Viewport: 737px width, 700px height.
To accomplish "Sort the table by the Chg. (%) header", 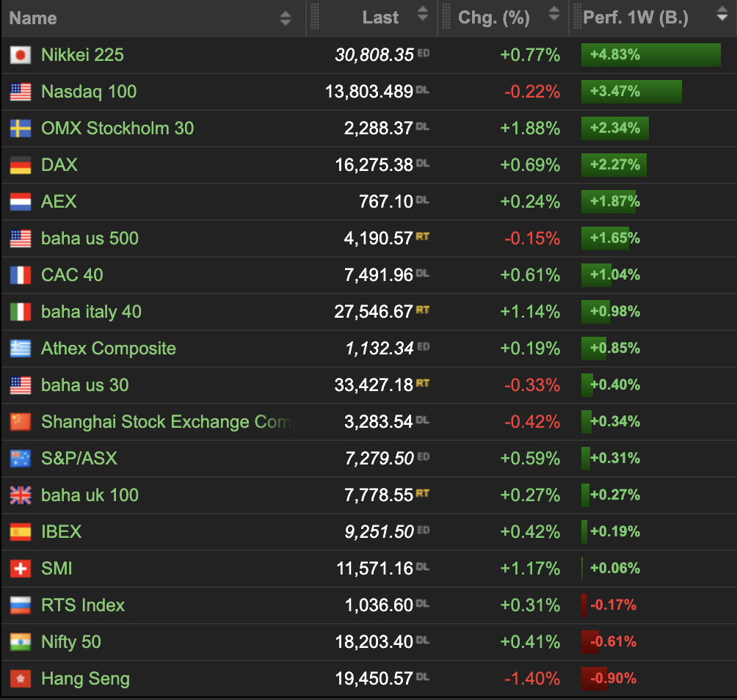I will tap(494, 18).
